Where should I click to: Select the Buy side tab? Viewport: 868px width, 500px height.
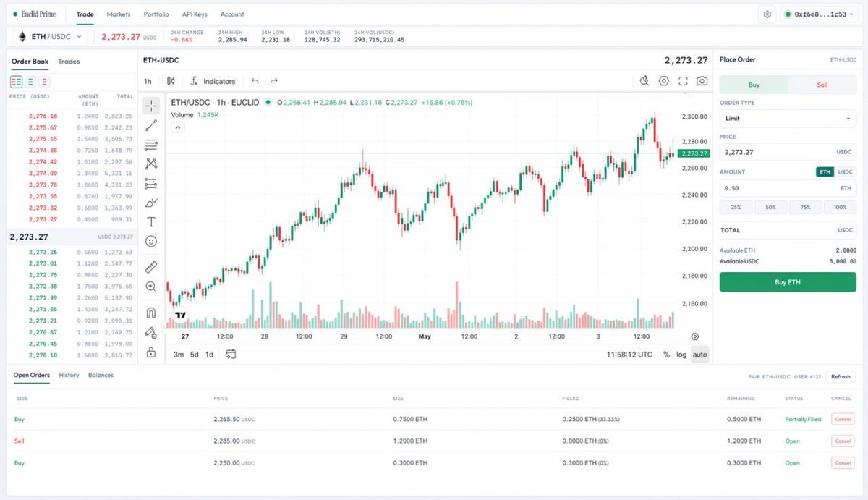click(x=754, y=85)
